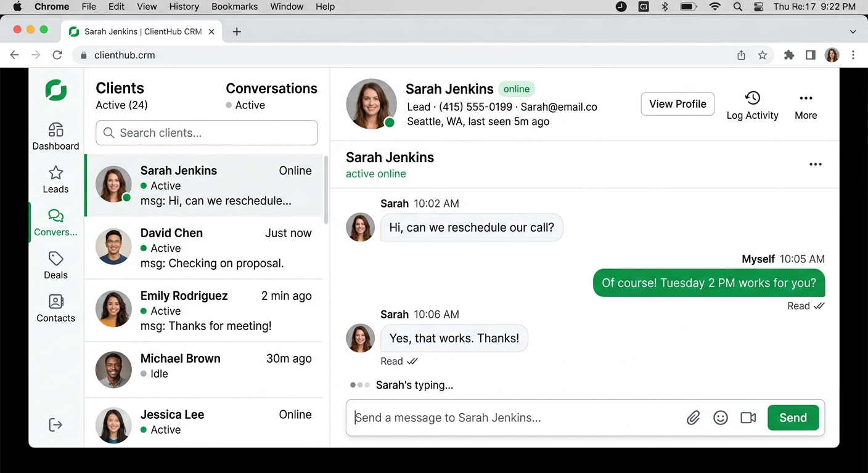Click the Search clients field

pyautogui.click(x=207, y=133)
